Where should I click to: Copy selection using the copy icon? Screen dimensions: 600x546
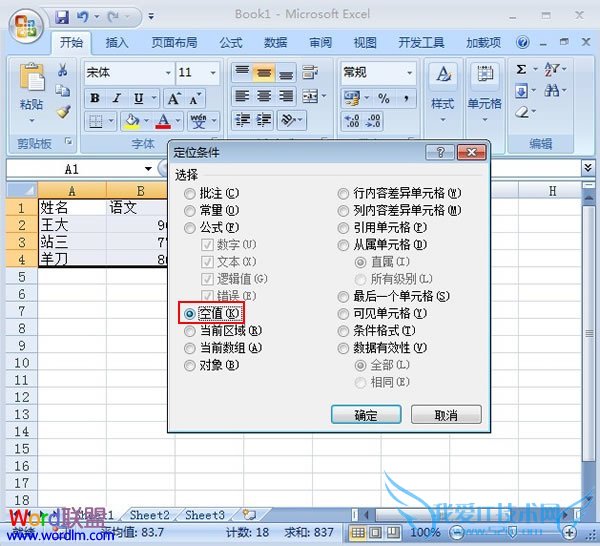(62, 90)
